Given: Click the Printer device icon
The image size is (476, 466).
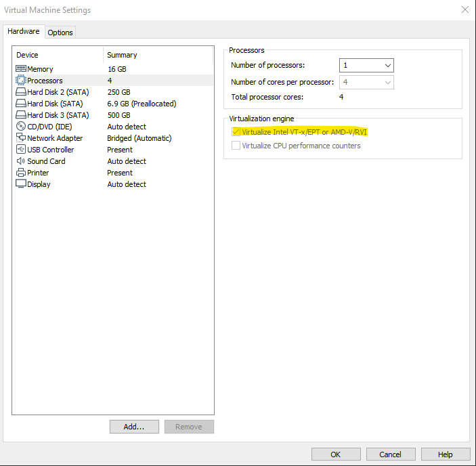Looking at the screenshot, I should click(x=20, y=173).
